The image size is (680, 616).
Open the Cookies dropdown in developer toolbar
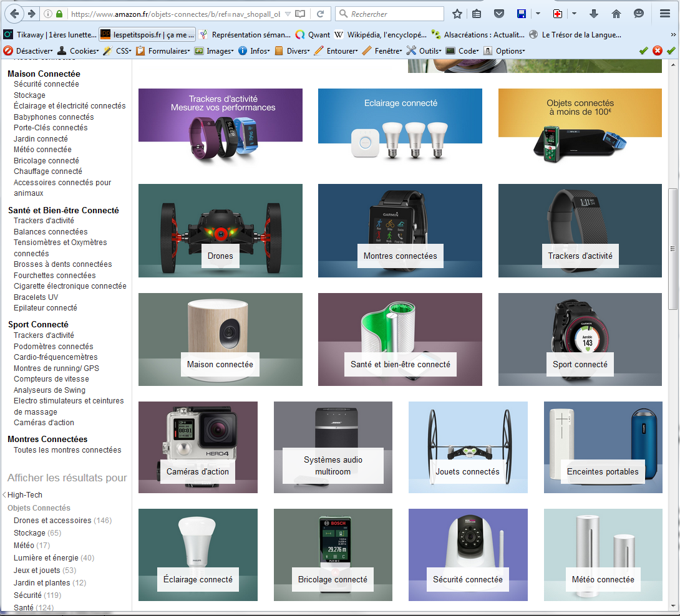pos(79,51)
